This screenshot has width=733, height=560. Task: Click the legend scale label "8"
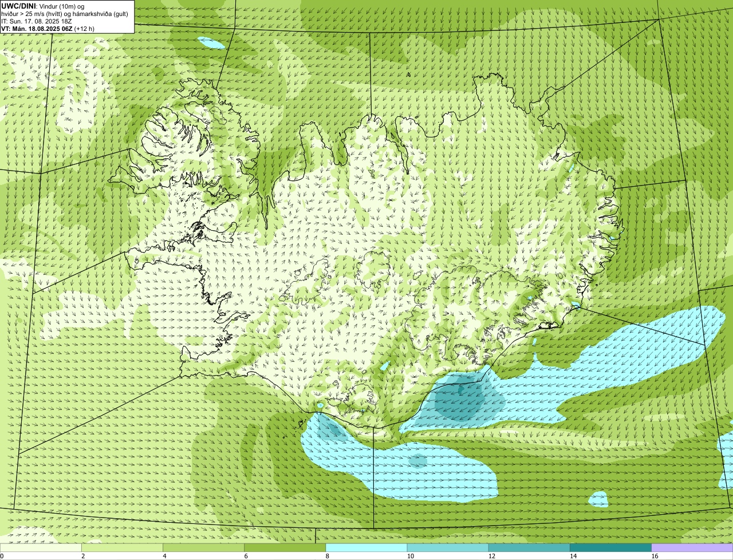[327, 556]
